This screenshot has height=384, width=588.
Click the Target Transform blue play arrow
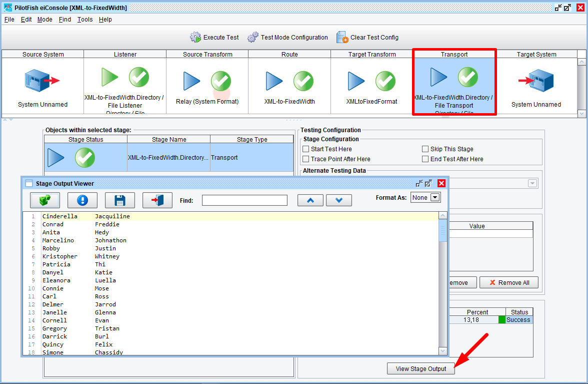[x=356, y=81]
